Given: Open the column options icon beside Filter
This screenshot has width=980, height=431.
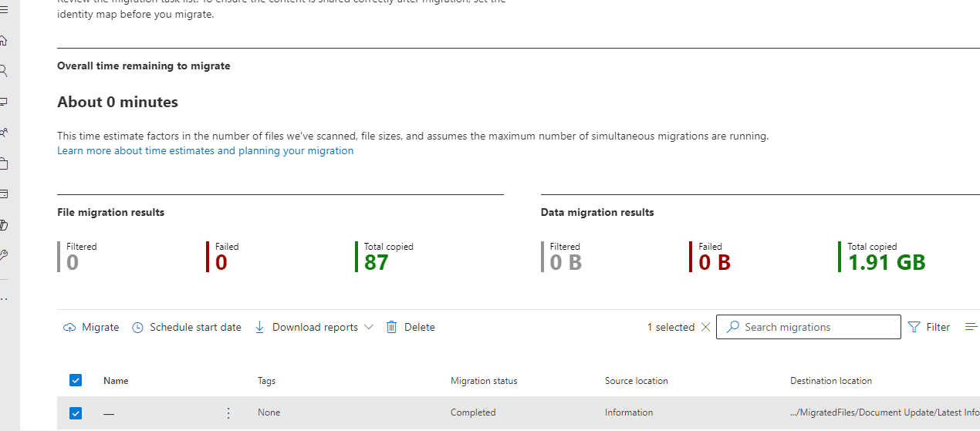Looking at the screenshot, I should pyautogui.click(x=972, y=327).
